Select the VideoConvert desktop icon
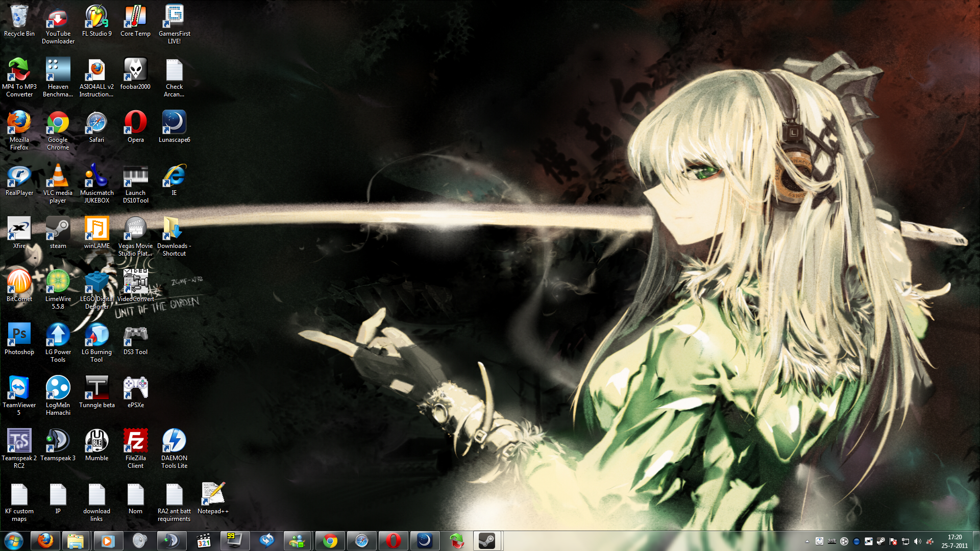Viewport: 980px width, 551px height. pos(136,287)
